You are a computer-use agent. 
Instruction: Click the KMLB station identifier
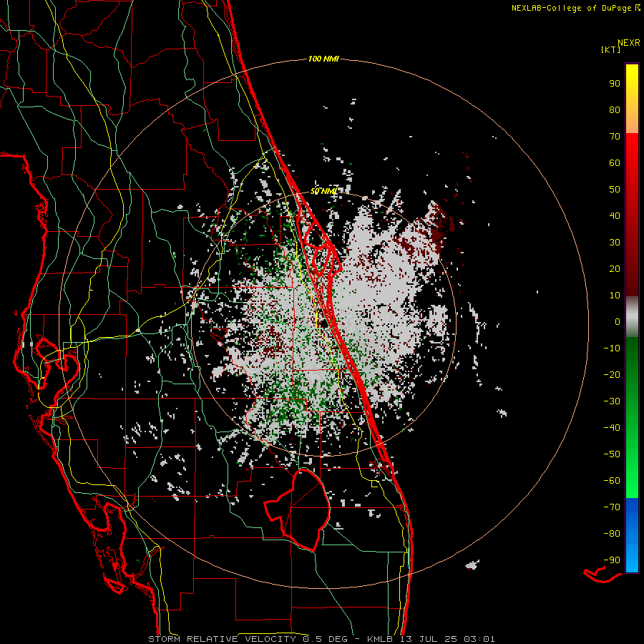point(380,639)
